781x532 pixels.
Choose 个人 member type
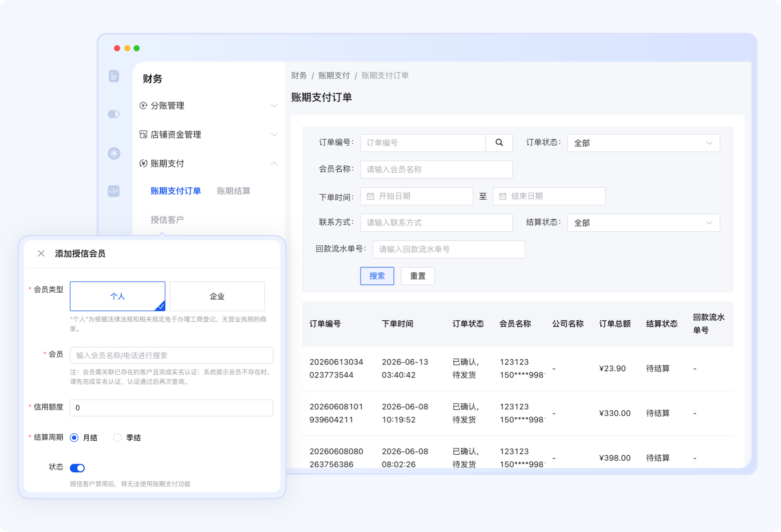click(118, 296)
